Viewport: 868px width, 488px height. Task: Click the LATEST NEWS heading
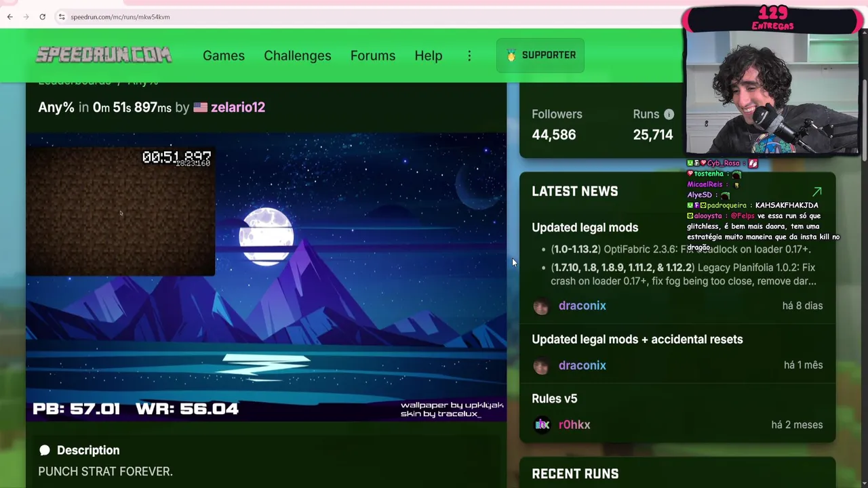tap(575, 192)
